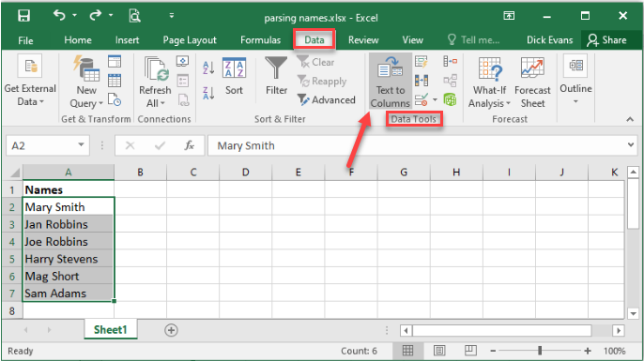Viewport: 644px width, 361px height.
Task: Open the What-If Analysis dropdown
Action: click(x=489, y=83)
